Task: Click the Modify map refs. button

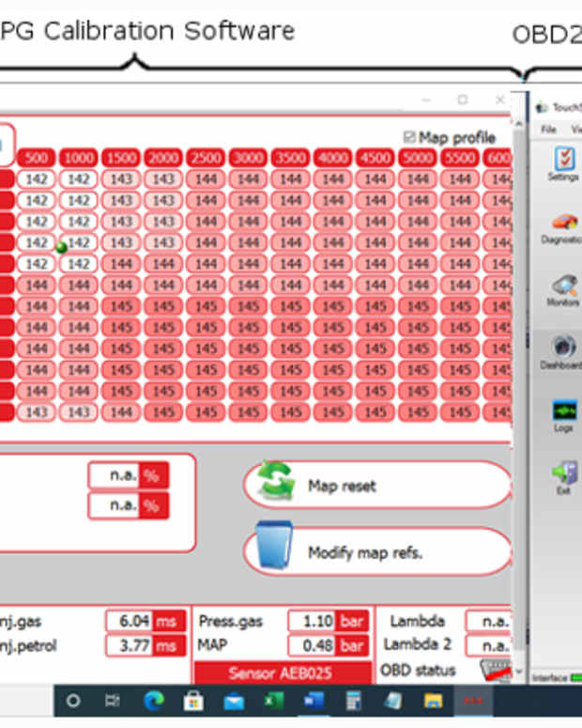Action: [376, 552]
